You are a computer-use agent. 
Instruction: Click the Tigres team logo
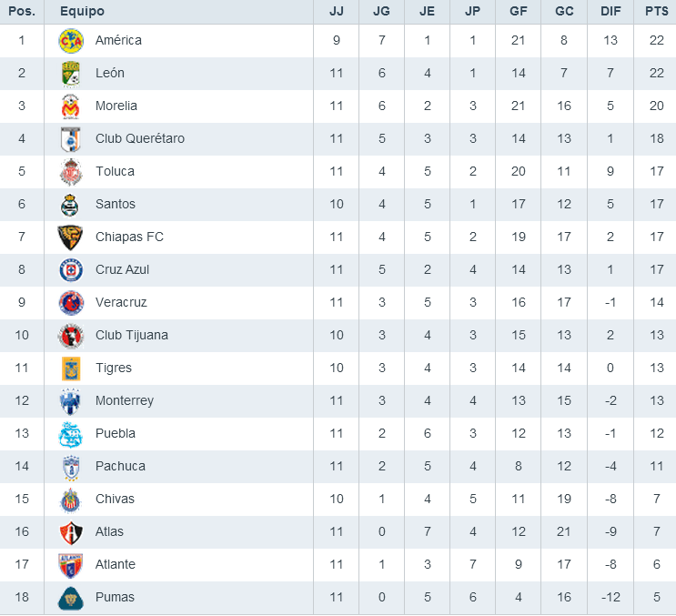pos(71,368)
